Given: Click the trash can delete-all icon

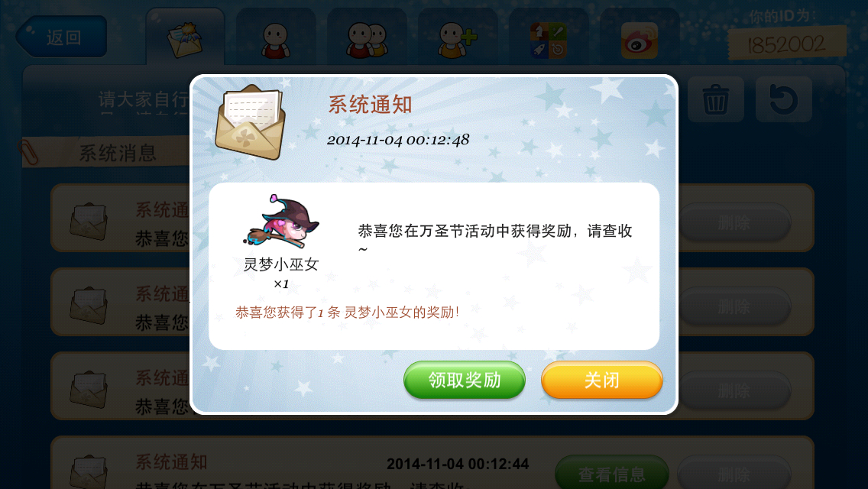Looking at the screenshot, I should click(x=715, y=99).
